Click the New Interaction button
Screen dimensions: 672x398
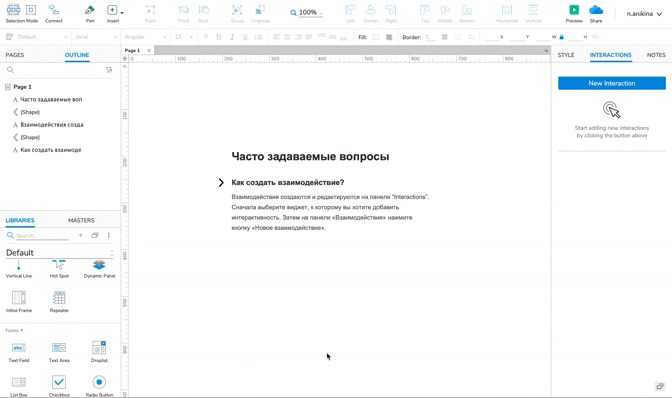point(612,83)
